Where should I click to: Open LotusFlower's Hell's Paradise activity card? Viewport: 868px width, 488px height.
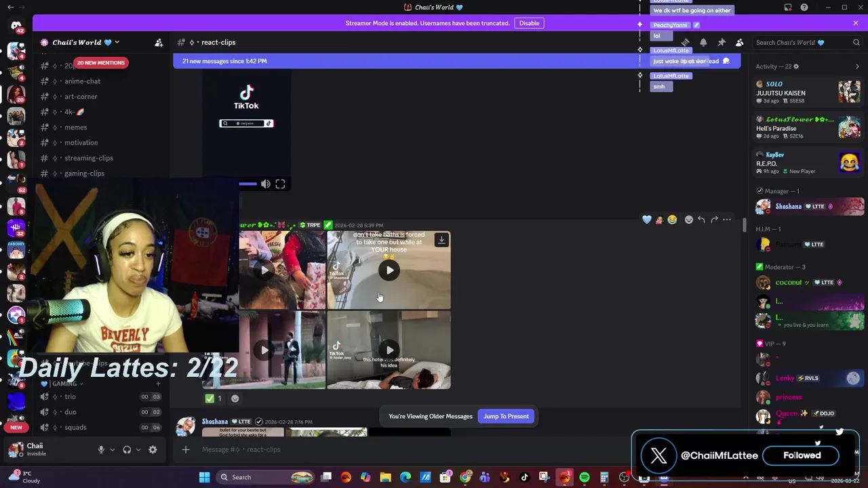(x=808, y=127)
